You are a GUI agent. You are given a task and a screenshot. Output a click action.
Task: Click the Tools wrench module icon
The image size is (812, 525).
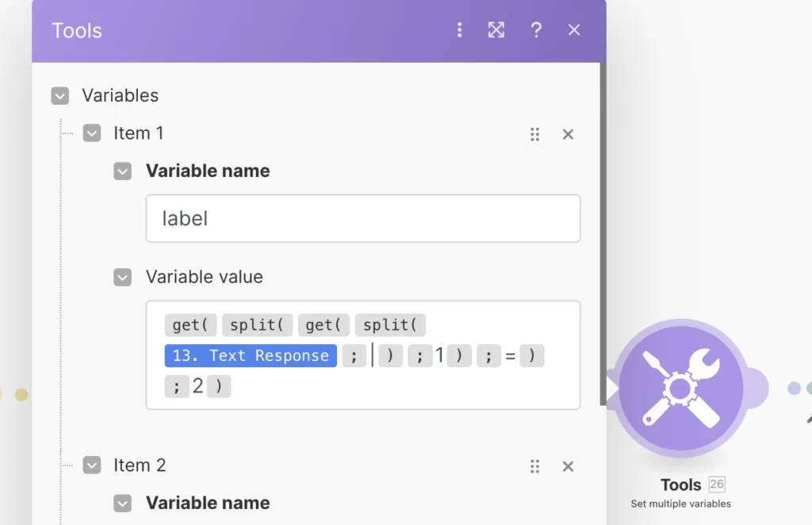point(680,389)
